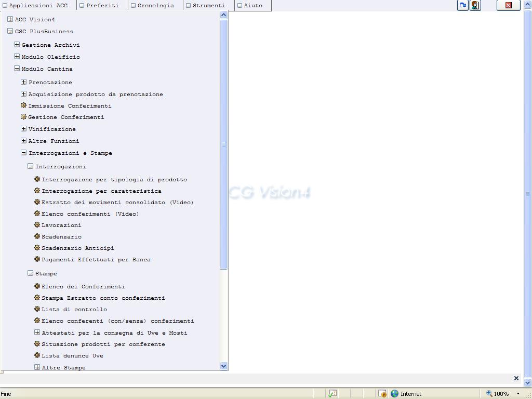Screen dimensions: 532x399
Task: Click the blue refresh arrow icon
Action: [x=462, y=5]
